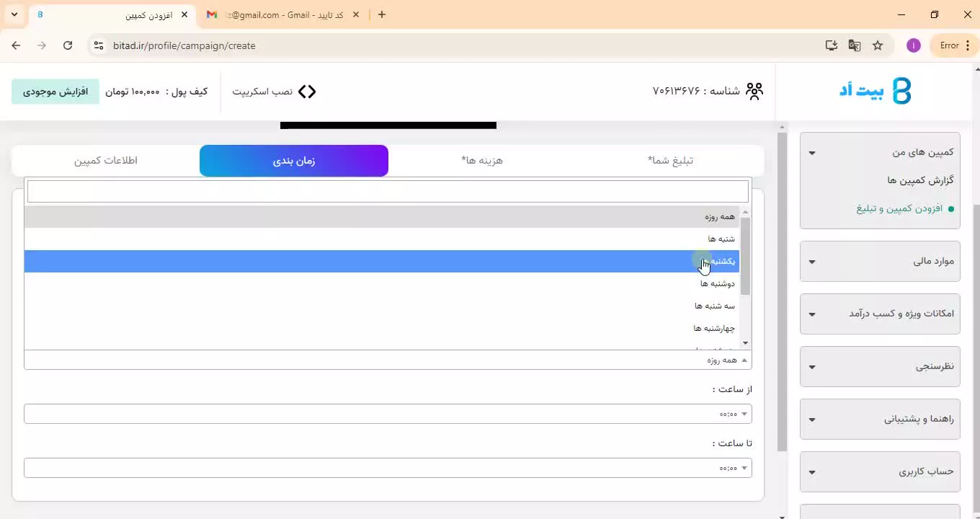This screenshot has width=980, height=519.
Task: Expand راهنما و پشتیبانی sidebar section
Action: (x=880, y=419)
